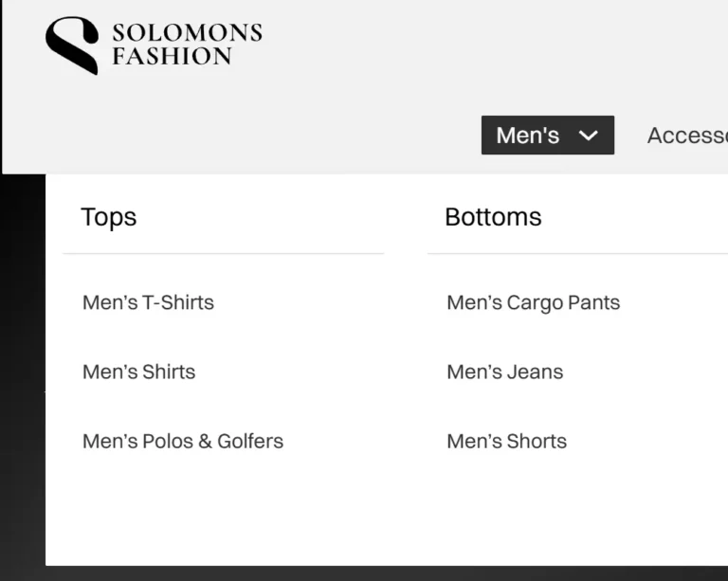Click the Solomons Fashion S logo icon
The height and width of the screenshot is (581, 728).
coord(72,45)
